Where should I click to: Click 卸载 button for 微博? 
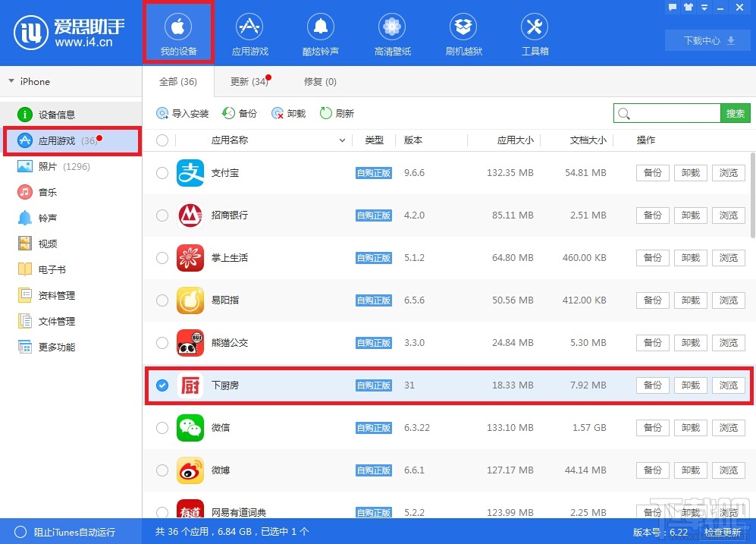tap(689, 470)
